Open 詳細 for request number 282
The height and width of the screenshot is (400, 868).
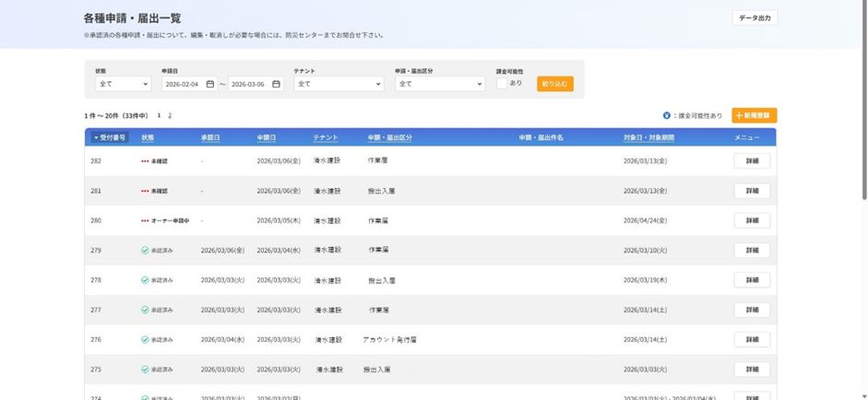pyautogui.click(x=751, y=160)
